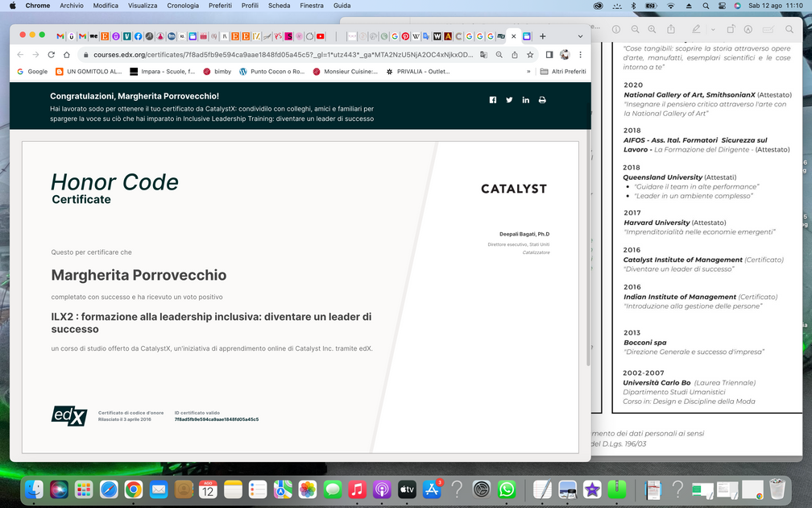Open Control Center in menu bar
812x508 pixels.
pos(722,6)
